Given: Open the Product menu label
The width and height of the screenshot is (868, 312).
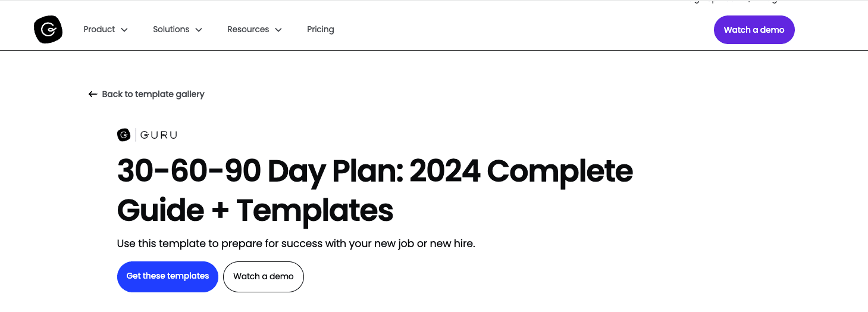Looking at the screenshot, I should [99, 30].
